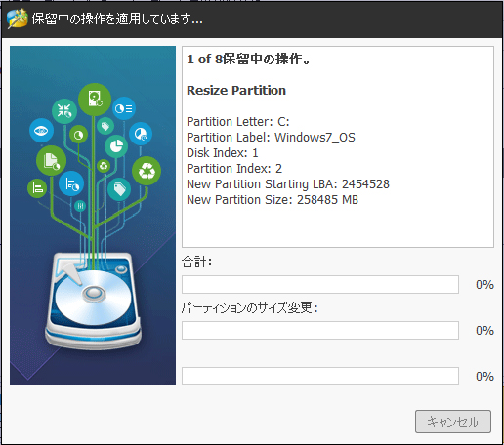Click the '1 of 8保留中の操作。' text
504x445 pixels.
[x=249, y=59]
